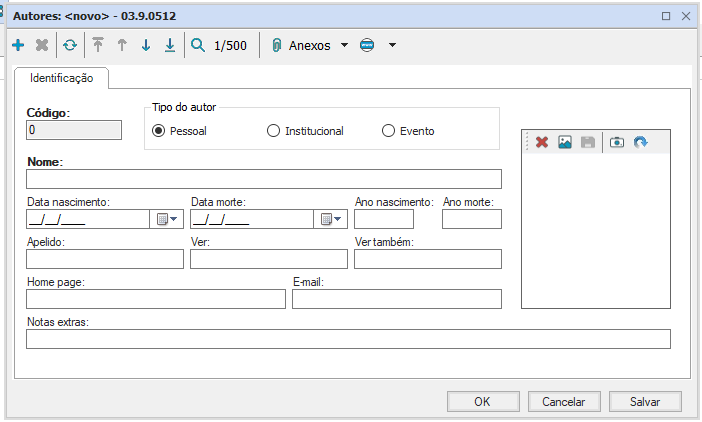Screen dimensions: 702x422
Task: Remove photo with red X icon
Action: click(x=541, y=143)
